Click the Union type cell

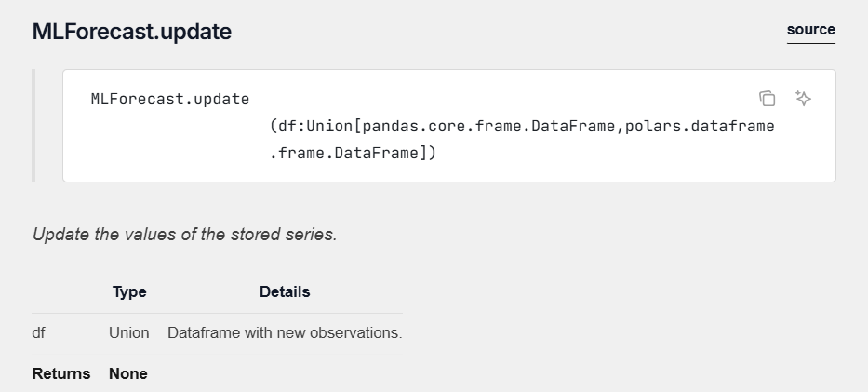128,332
